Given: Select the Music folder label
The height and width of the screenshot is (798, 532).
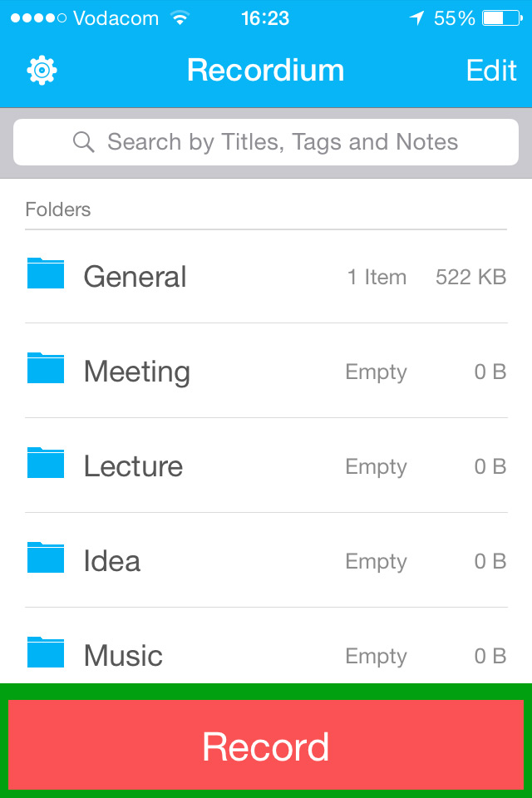Looking at the screenshot, I should [x=123, y=655].
